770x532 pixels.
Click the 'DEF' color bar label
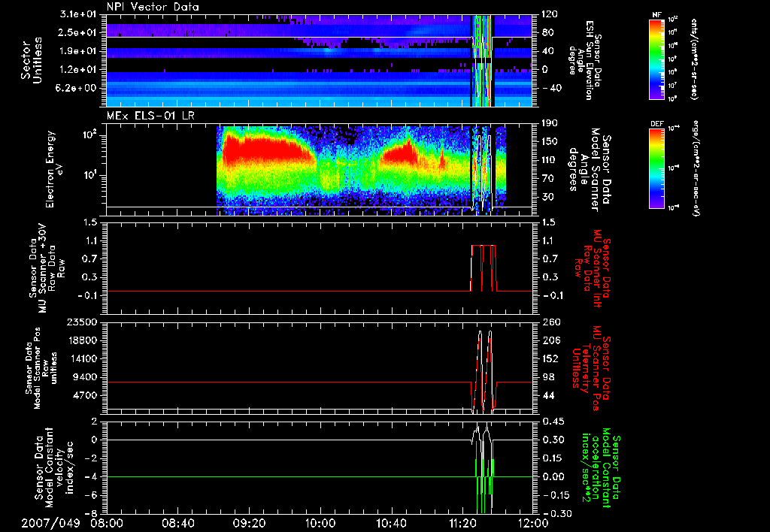[x=657, y=124]
